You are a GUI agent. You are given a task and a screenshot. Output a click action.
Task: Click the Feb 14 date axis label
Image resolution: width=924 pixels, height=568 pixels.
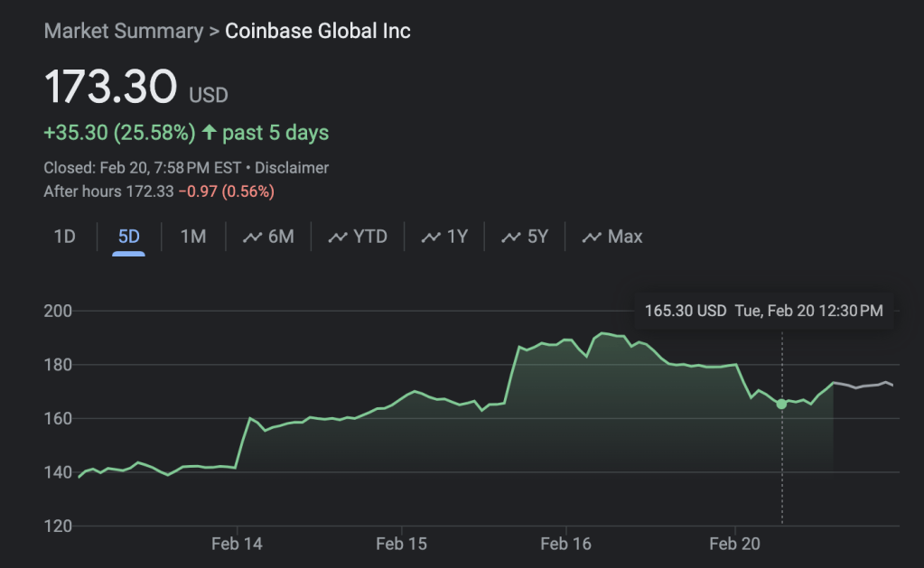pos(237,544)
